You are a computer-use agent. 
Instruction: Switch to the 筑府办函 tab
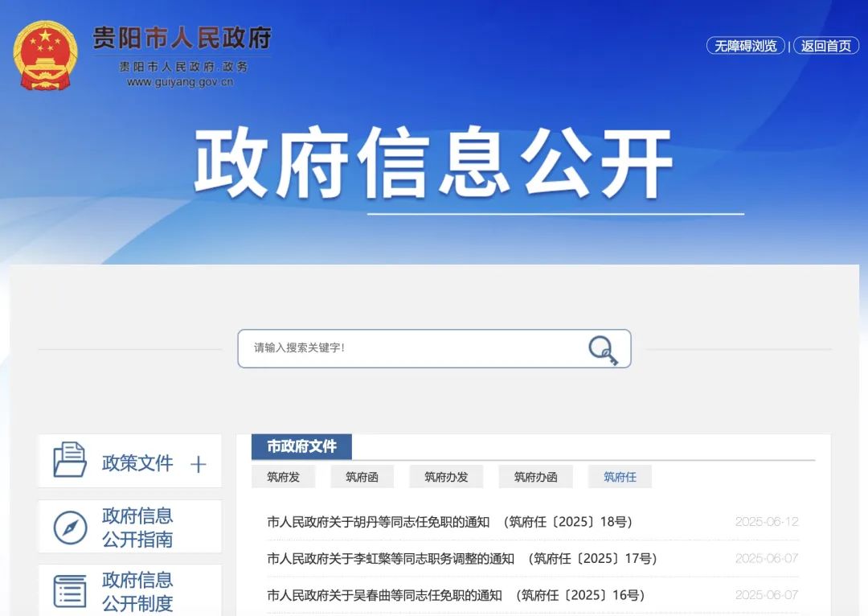tap(535, 477)
